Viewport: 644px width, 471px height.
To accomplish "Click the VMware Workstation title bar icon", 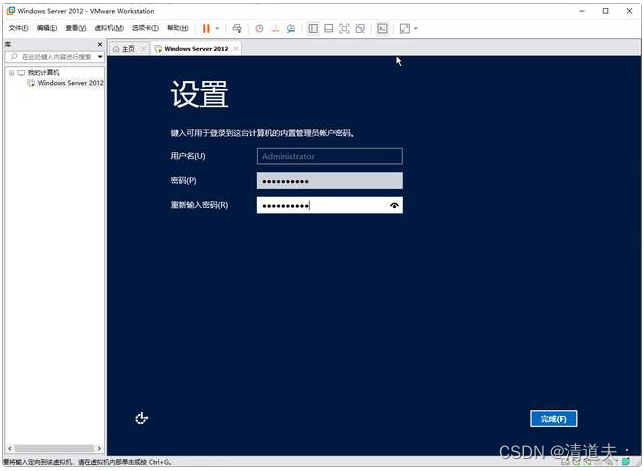I will pyautogui.click(x=11, y=11).
